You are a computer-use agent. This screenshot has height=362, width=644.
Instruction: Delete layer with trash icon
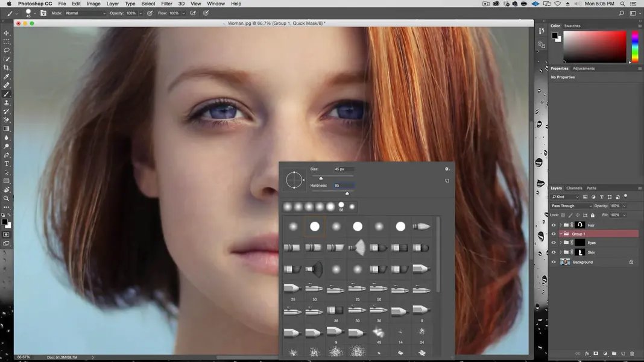[x=632, y=354]
